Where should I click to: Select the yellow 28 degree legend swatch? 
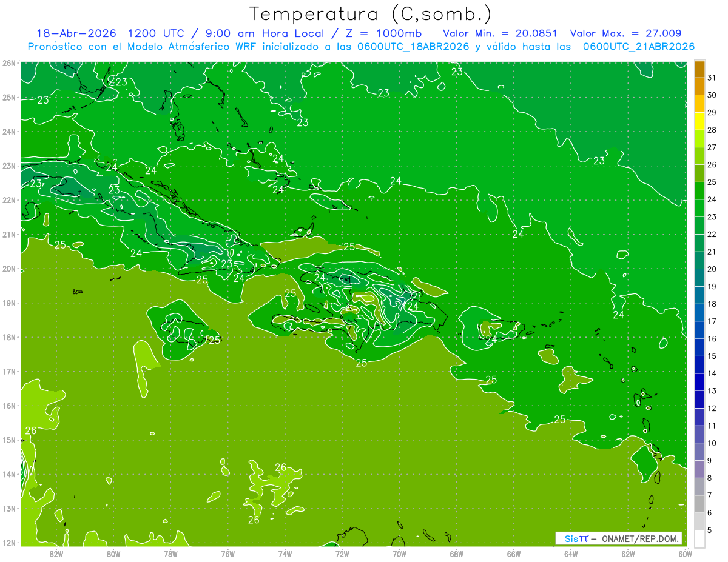click(x=699, y=121)
